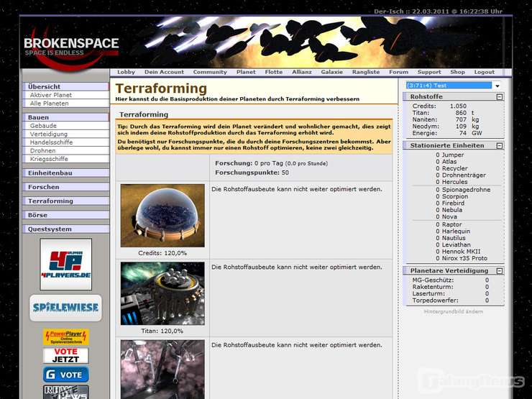The height and width of the screenshot is (399, 532).
Task: Open the 4Players.de banner
Action: (66, 265)
